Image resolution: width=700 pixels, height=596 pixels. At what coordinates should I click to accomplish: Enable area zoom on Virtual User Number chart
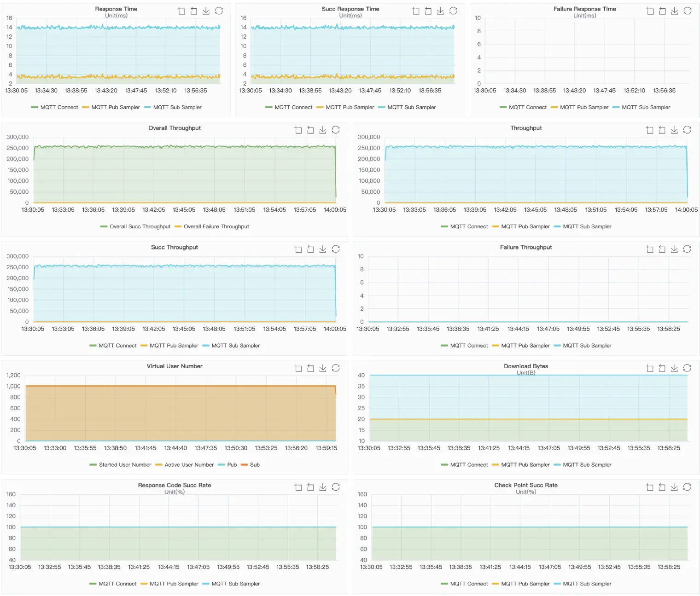298,368
